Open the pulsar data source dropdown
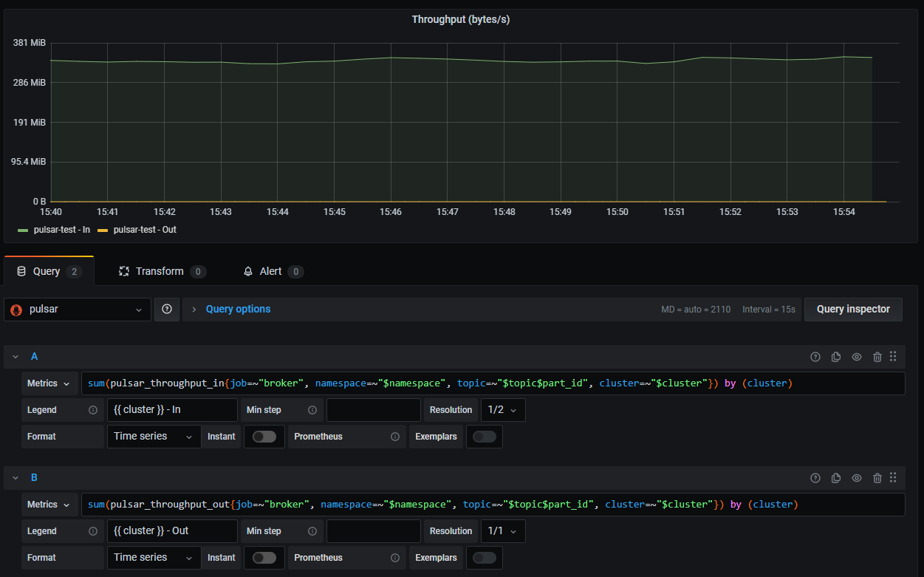Image resolution: width=924 pixels, height=577 pixels. (x=78, y=310)
